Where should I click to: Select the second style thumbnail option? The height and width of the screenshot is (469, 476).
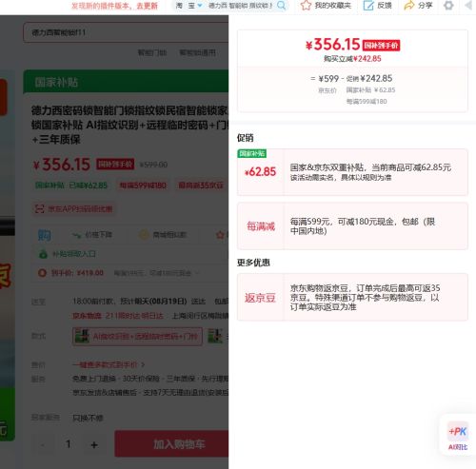pos(215,337)
